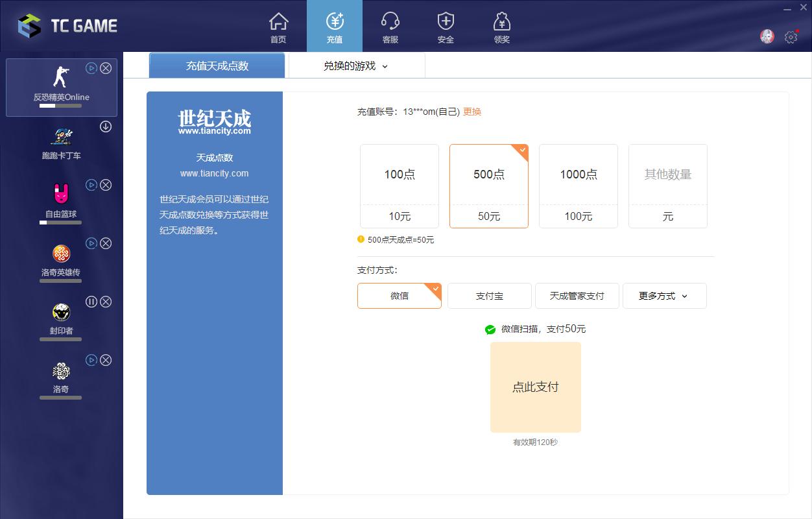812x519 pixels.
Task: Click the 更换 link to change account
Action: [x=472, y=112]
